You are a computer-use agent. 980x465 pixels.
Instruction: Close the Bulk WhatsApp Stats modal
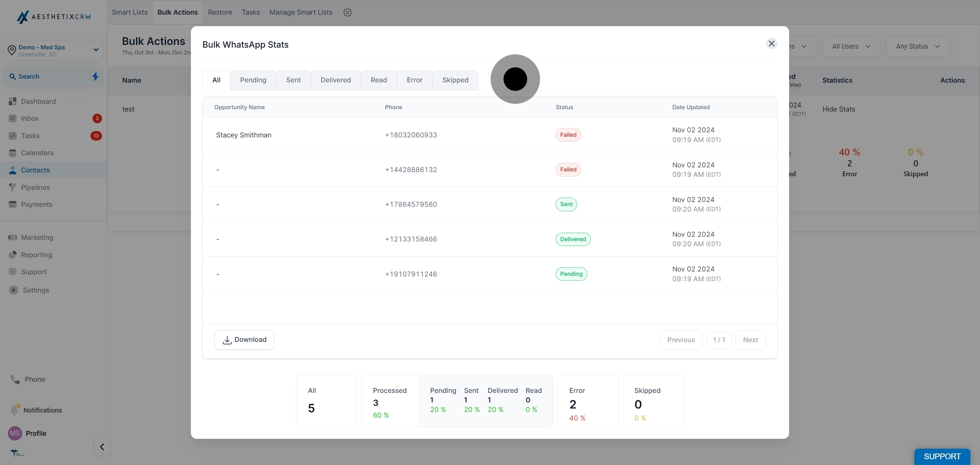click(x=771, y=43)
